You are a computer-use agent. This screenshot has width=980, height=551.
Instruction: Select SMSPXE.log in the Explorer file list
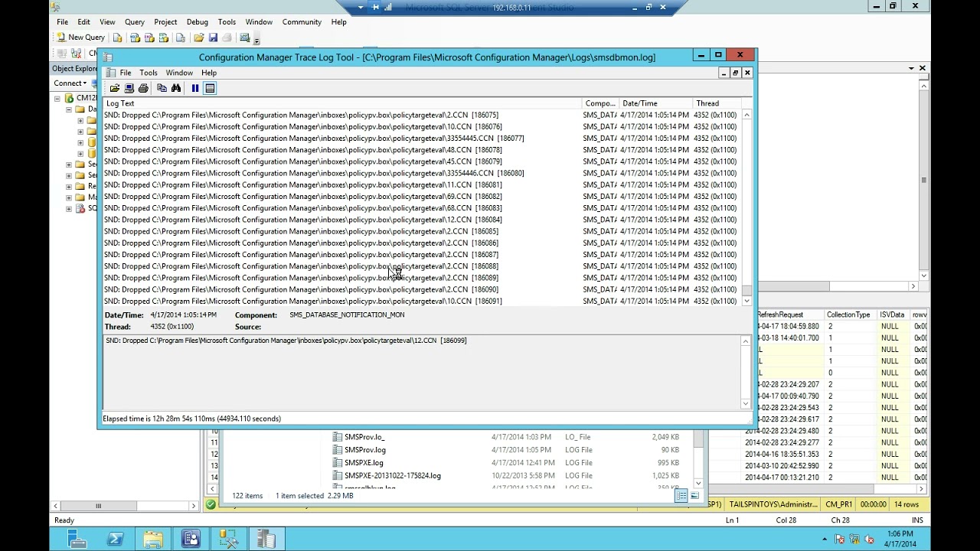[364, 463]
